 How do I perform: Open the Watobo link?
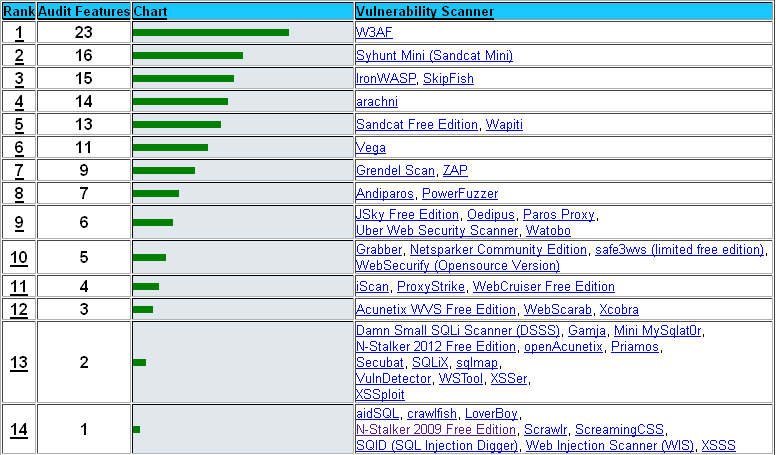548,231
